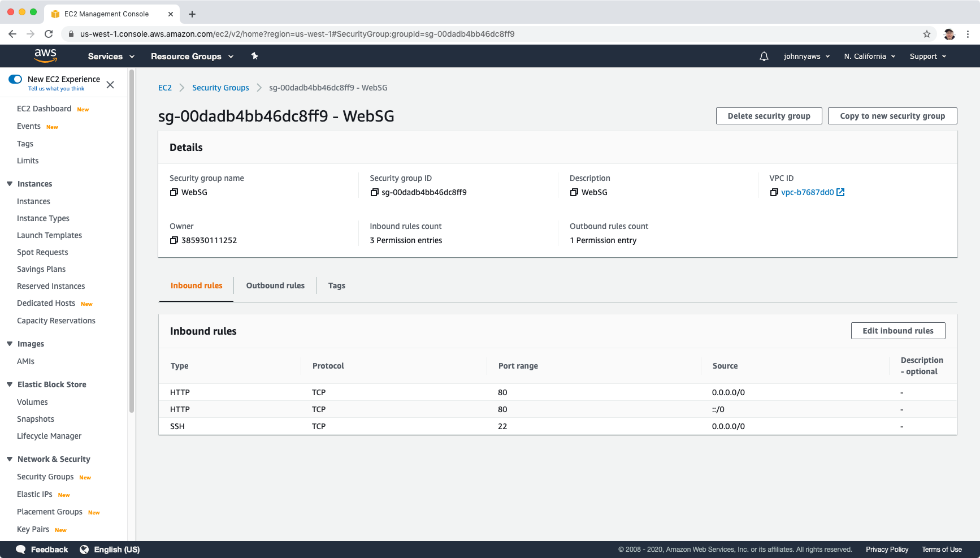This screenshot has width=980, height=558.
Task: Toggle the New EC2 Experience switch
Action: (15, 79)
